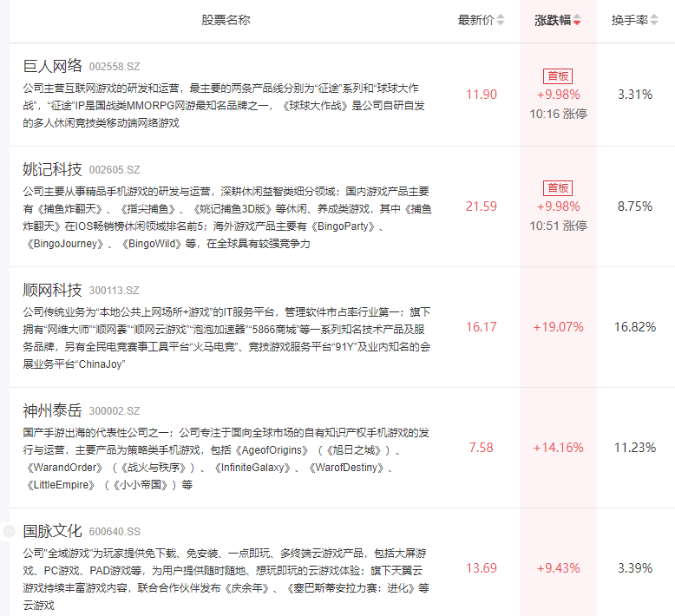Sort by 最新价 column arrows
The width and height of the screenshot is (675, 616).
[x=501, y=20]
